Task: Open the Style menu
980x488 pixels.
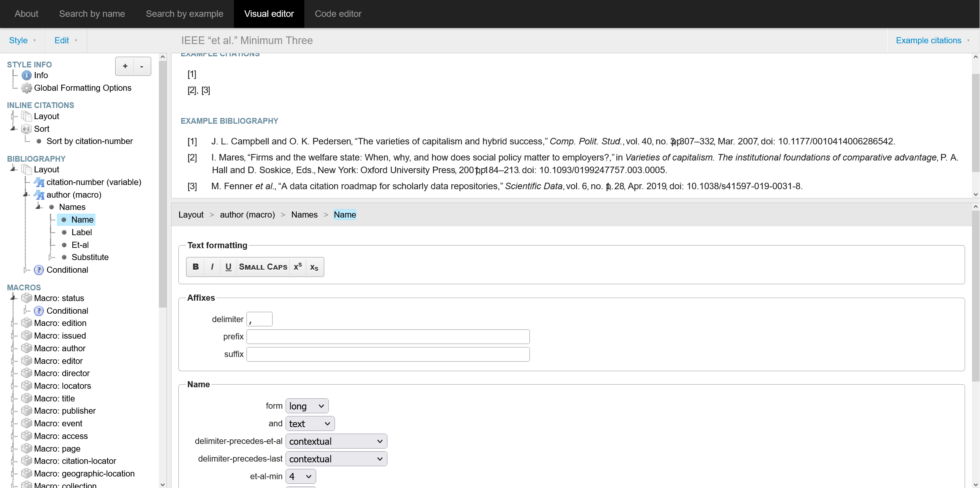Action: [x=23, y=41]
